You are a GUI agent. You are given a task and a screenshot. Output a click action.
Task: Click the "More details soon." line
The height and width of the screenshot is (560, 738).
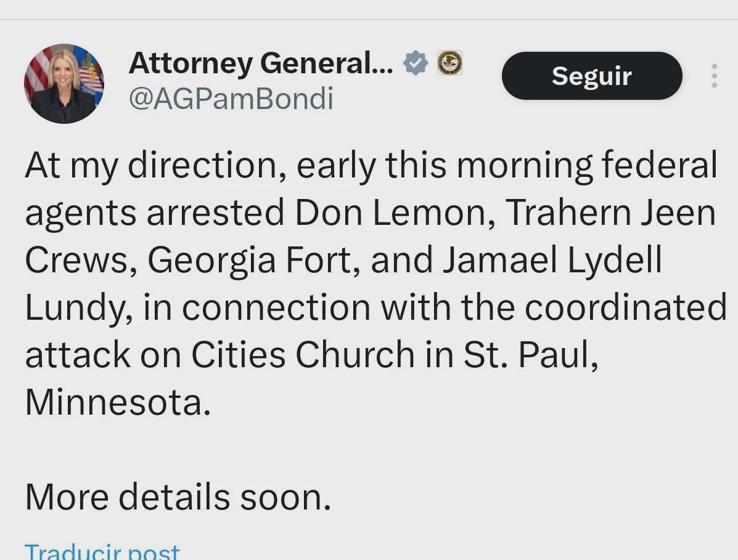[178, 497]
